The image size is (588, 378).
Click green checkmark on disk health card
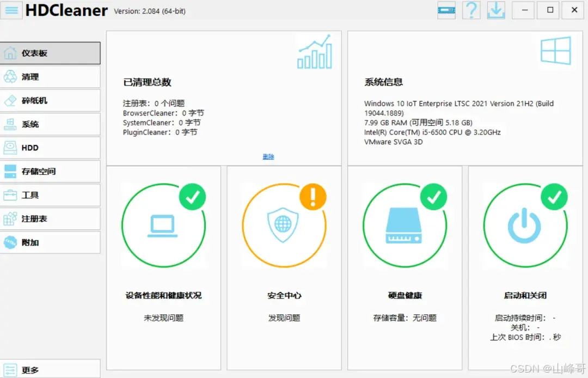pyautogui.click(x=433, y=197)
